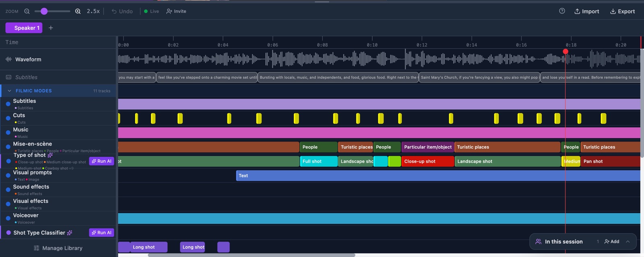Screen dimensions: 644x257
Task: Click the Waveform track icon
Action: point(8,59)
